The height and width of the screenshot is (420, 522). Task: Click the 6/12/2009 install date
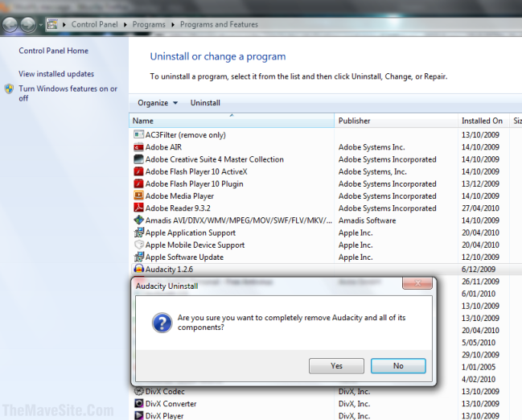[479, 269]
